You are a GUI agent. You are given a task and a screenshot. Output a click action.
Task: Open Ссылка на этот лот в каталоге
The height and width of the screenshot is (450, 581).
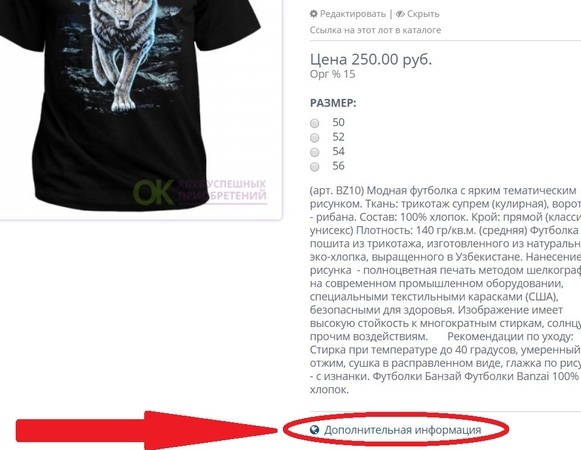coord(375,30)
